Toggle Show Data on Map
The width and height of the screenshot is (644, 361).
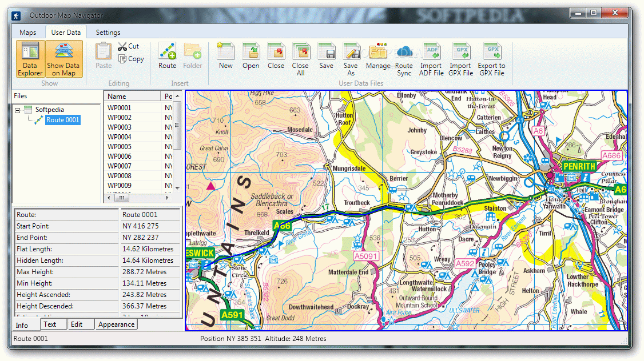[63, 59]
